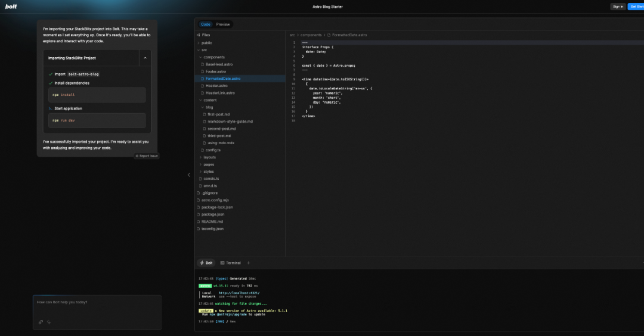Image resolution: width=644 pixels, height=336 pixels.
Task: Click the Report issue button
Action: [x=147, y=156]
